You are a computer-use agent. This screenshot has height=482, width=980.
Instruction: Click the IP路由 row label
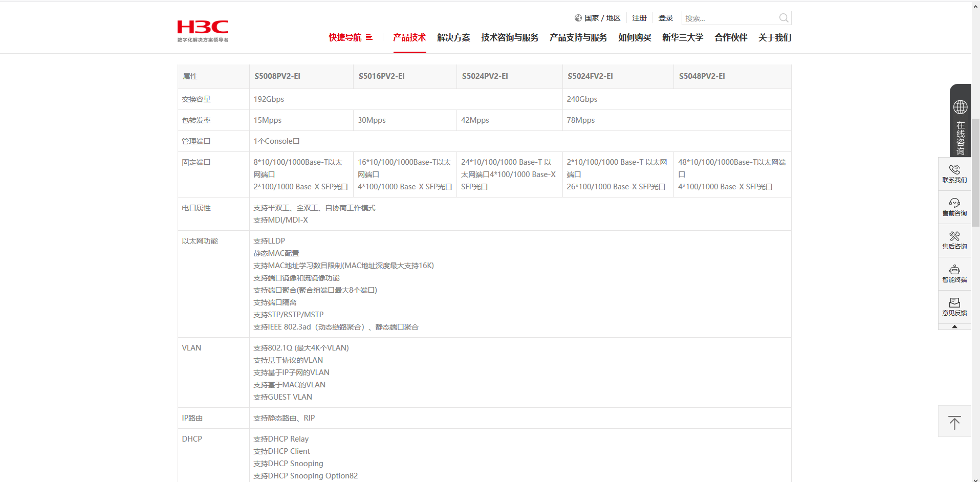tap(192, 418)
